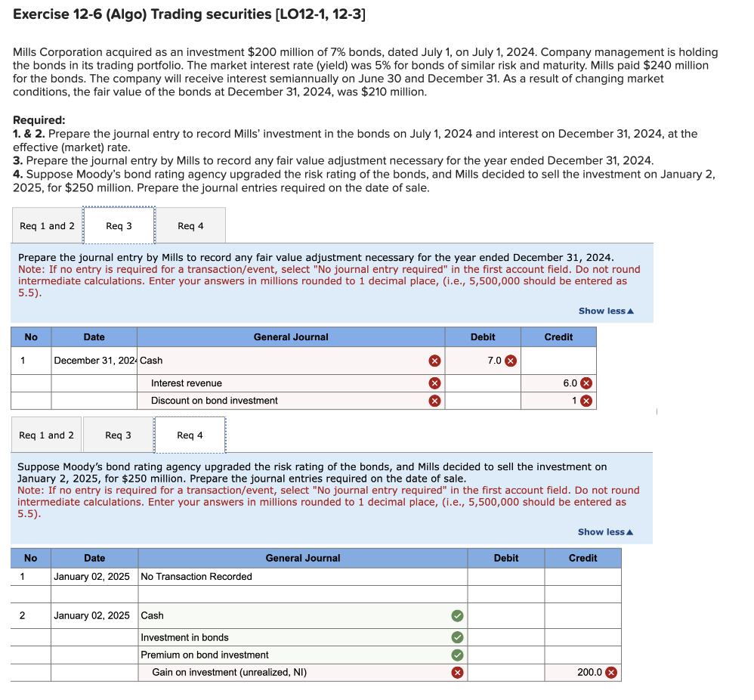
Task: Switch to the Req 1 and 2 tab
Action: tap(46, 225)
